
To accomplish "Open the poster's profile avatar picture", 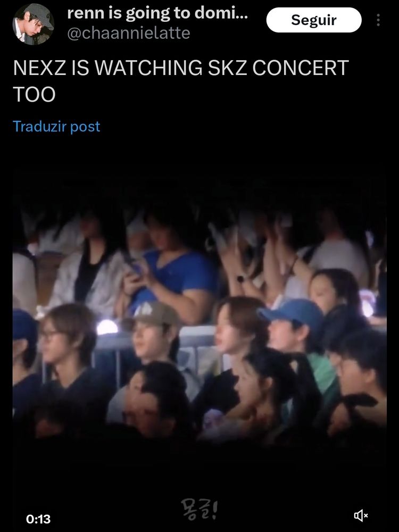I will [x=34, y=24].
